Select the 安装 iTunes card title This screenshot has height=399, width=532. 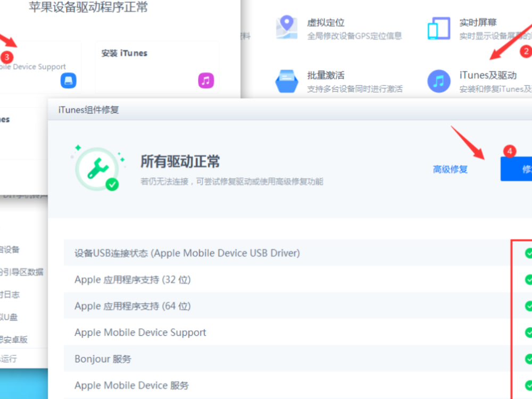pos(124,53)
